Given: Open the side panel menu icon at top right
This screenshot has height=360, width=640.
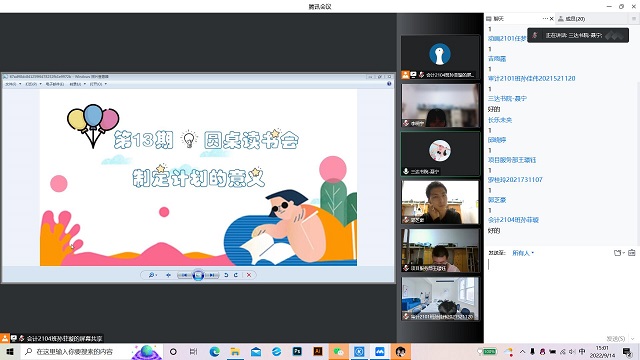Looking at the screenshot, I should coord(634,18).
